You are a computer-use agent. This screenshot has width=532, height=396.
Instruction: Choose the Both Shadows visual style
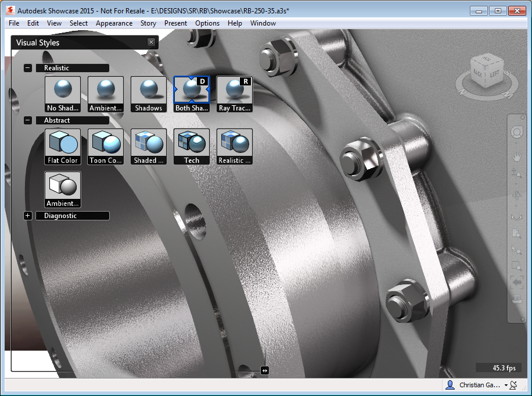(x=192, y=94)
